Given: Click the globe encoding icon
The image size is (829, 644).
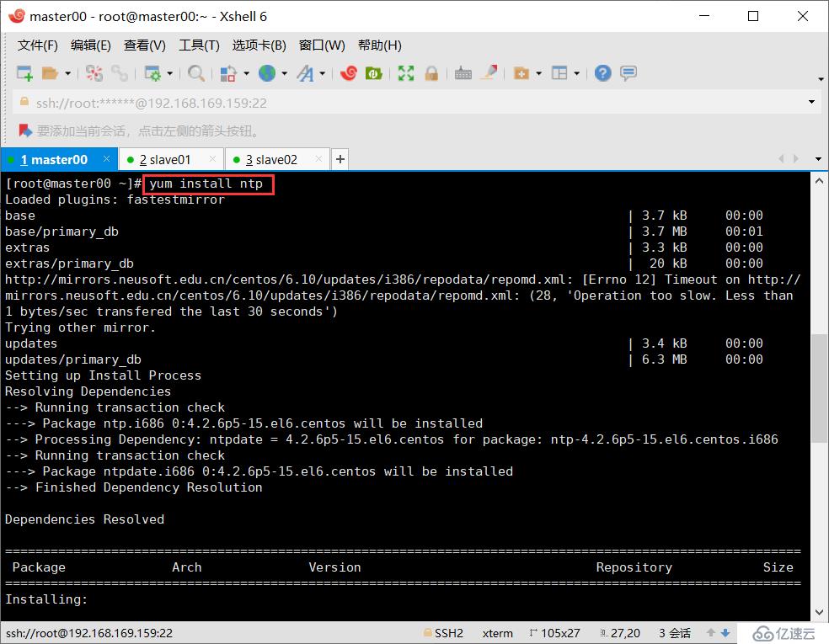Looking at the screenshot, I should click(267, 73).
